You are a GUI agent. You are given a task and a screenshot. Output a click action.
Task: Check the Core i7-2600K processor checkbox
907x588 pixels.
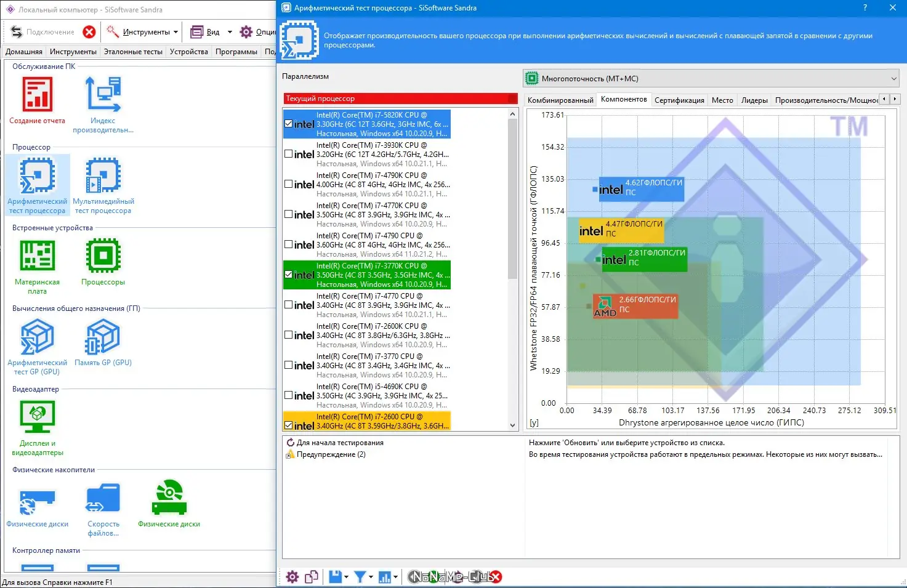point(289,335)
